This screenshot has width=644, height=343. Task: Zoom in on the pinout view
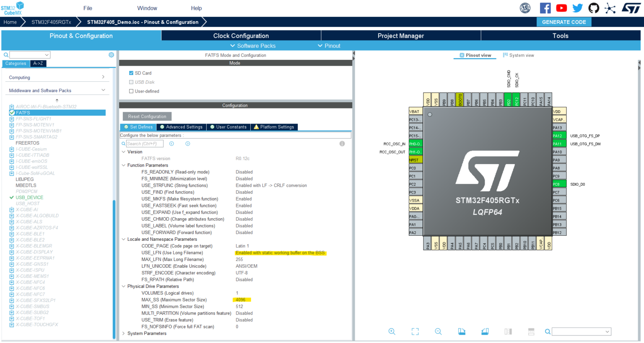[x=392, y=331]
